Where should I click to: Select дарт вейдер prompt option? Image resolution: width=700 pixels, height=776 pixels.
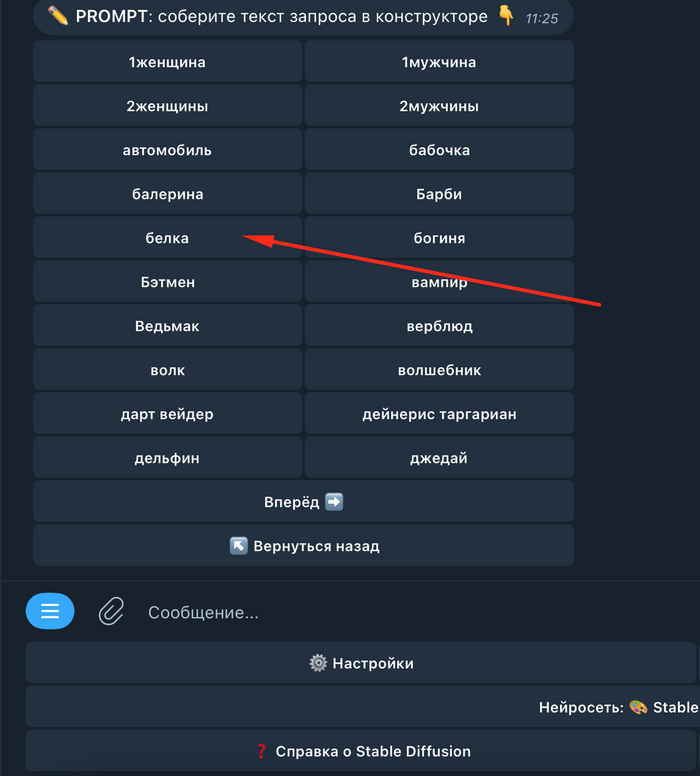(167, 414)
